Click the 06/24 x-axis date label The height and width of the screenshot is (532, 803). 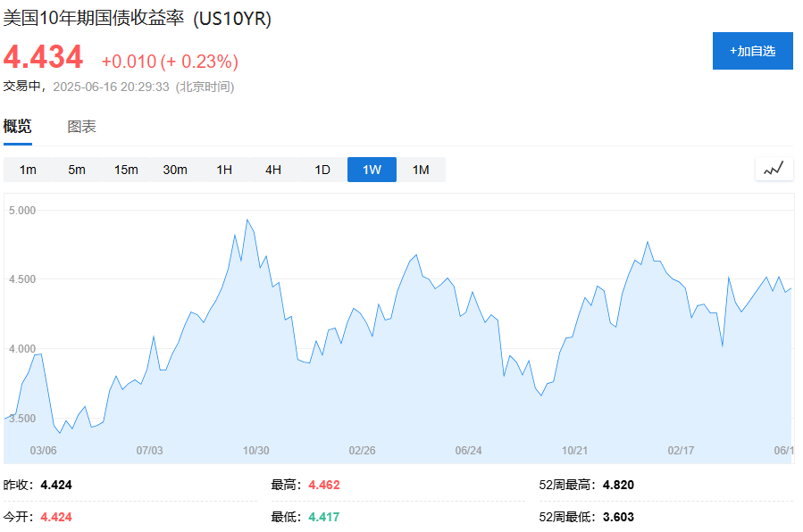pos(469,451)
